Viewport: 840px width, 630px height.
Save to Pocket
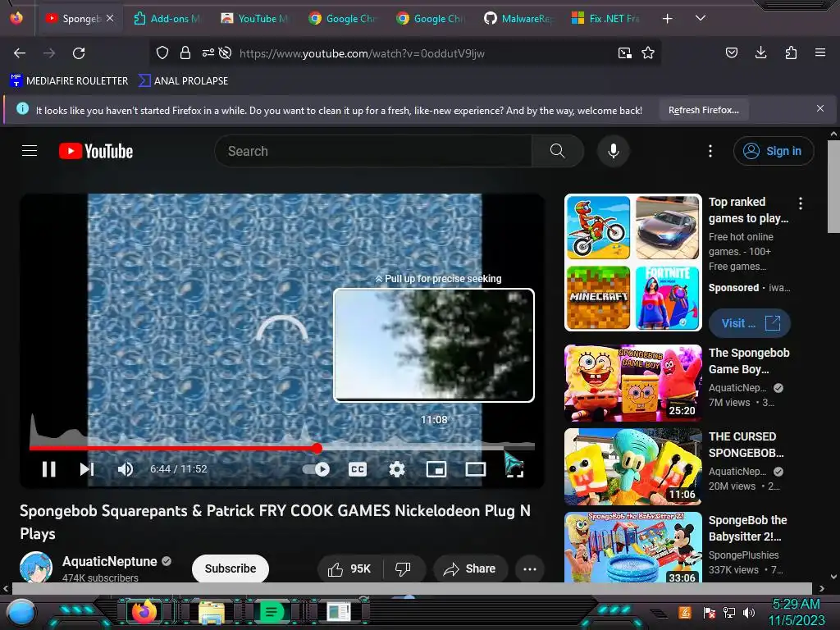tap(731, 53)
